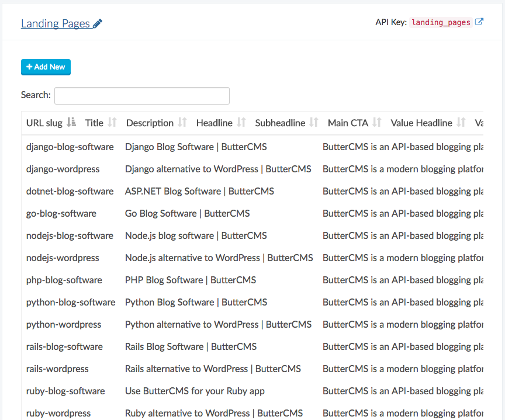The height and width of the screenshot is (420, 505).
Task: Select the php-blog-software slug
Action: click(x=64, y=280)
